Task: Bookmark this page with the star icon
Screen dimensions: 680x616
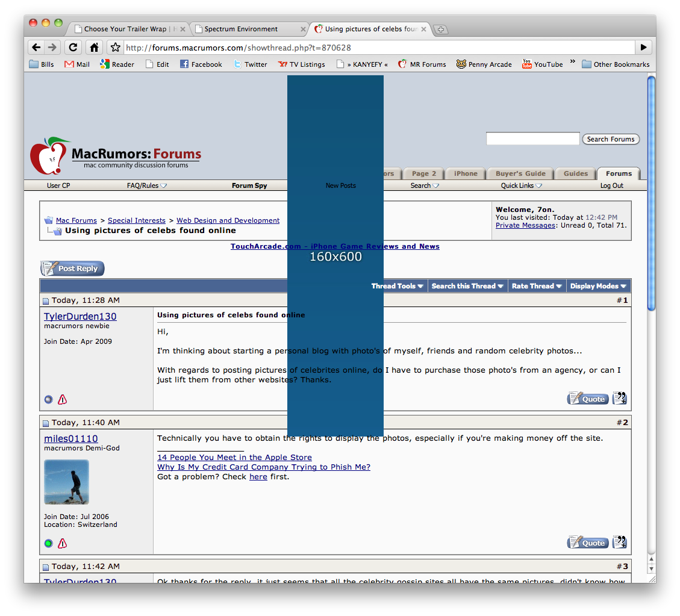Action: tap(116, 47)
